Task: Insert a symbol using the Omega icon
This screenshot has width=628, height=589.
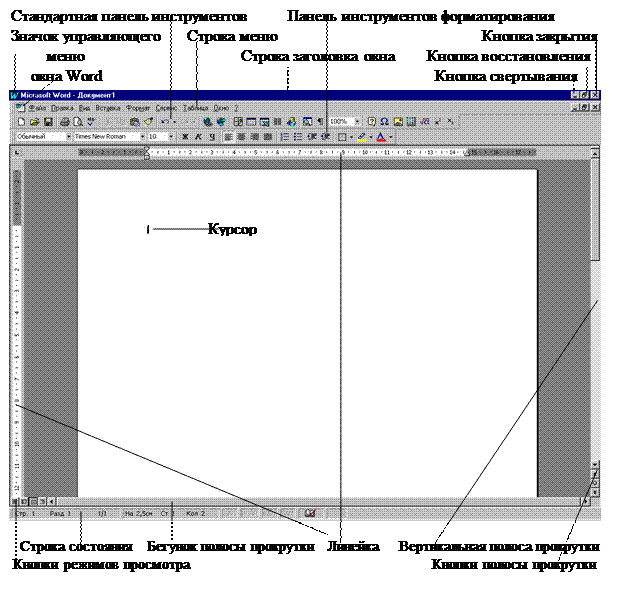Action: point(384,121)
